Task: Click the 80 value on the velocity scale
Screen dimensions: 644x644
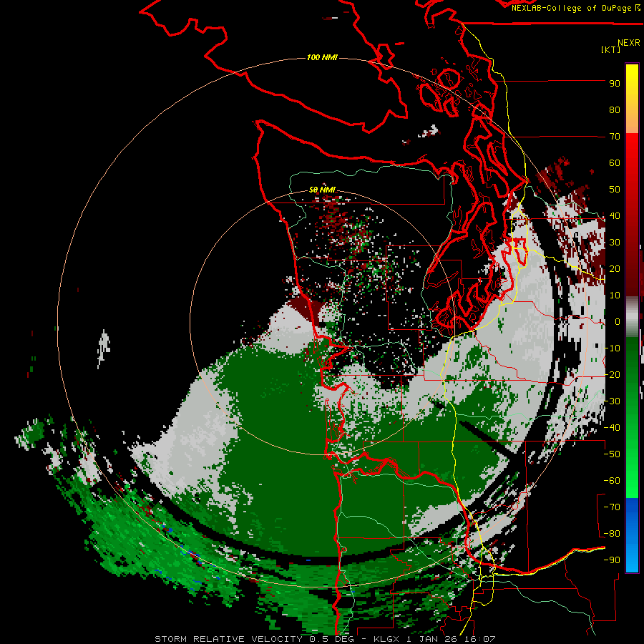Action: click(615, 110)
